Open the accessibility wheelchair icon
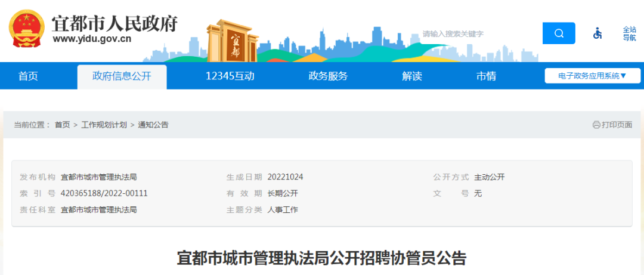This screenshot has width=644, height=275. click(597, 33)
